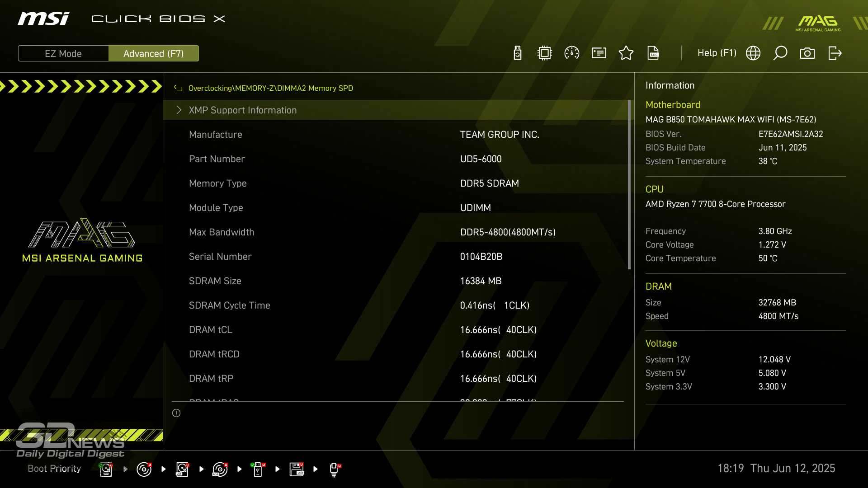Open Help (F1)

click(x=717, y=53)
